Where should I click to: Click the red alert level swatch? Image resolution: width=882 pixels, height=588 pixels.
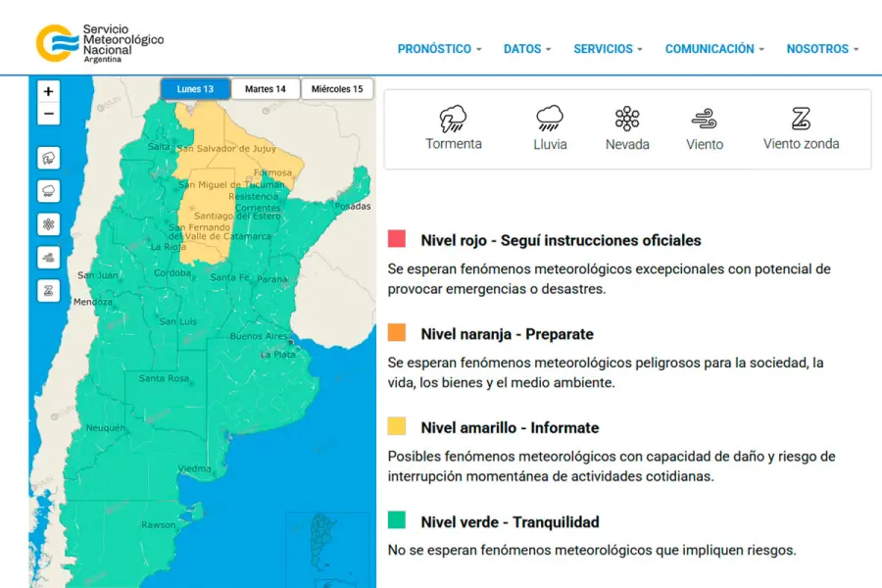pyautogui.click(x=397, y=239)
